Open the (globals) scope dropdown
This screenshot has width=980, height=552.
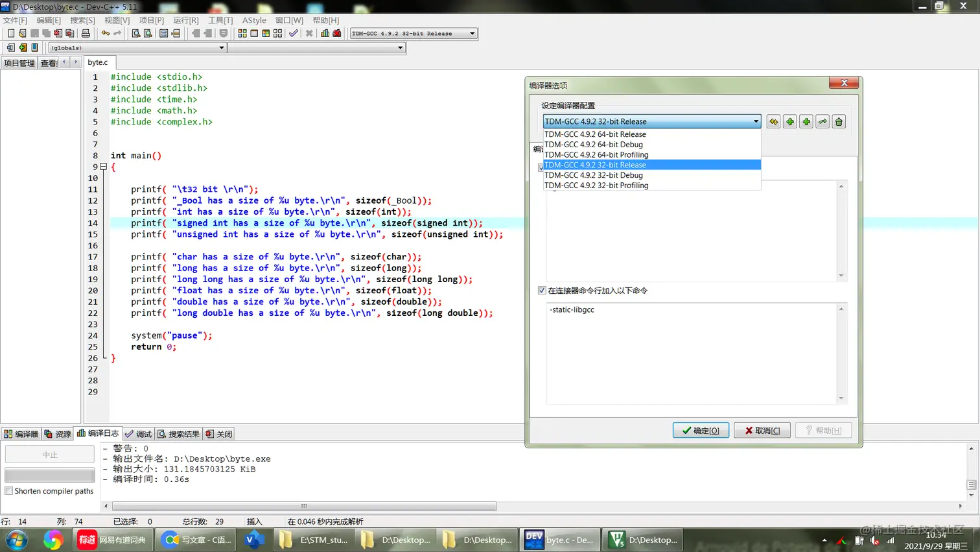click(137, 47)
